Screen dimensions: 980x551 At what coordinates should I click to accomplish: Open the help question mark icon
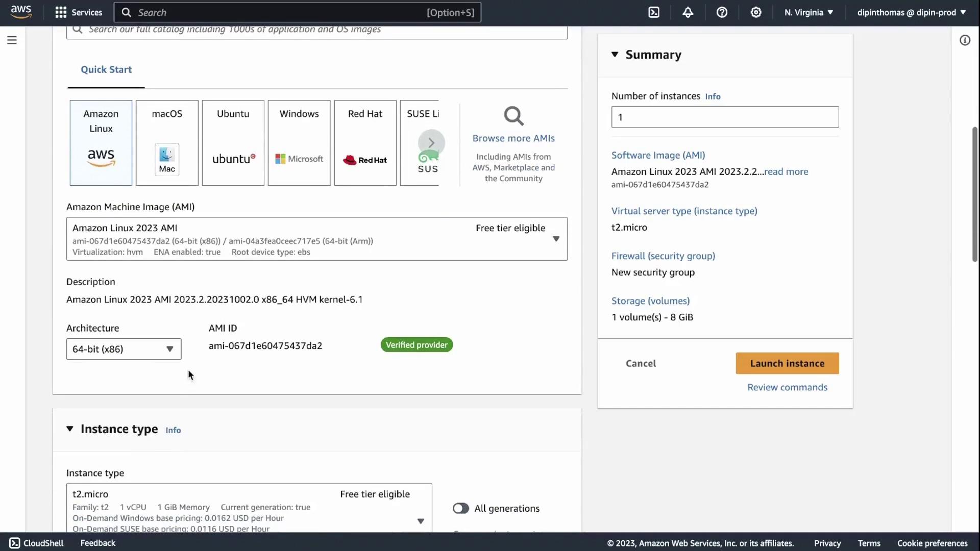(x=722, y=12)
